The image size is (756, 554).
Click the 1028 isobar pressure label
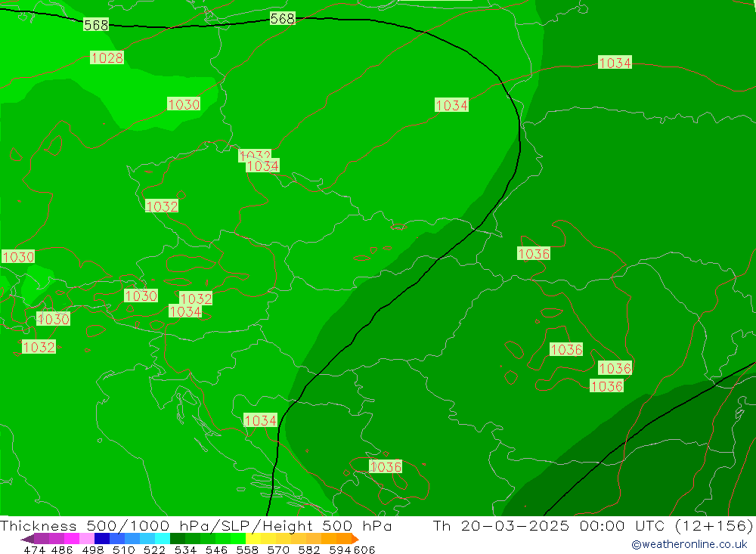coord(107,58)
